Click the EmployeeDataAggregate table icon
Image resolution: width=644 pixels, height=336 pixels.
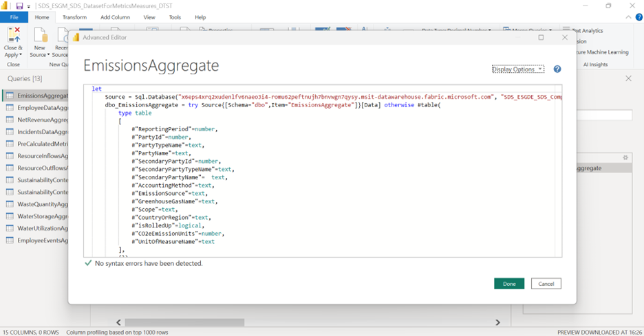(10, 108)
